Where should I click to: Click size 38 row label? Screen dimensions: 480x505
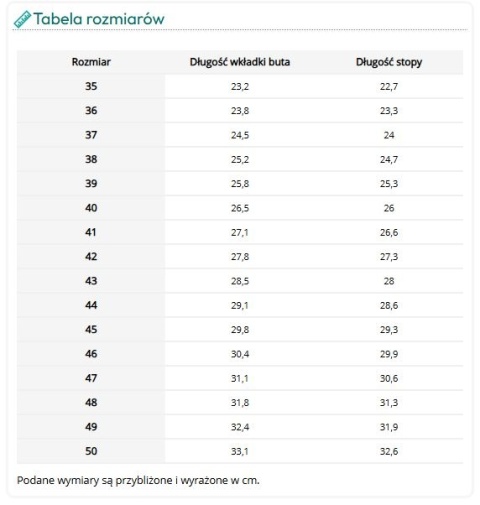click(91, 159)
